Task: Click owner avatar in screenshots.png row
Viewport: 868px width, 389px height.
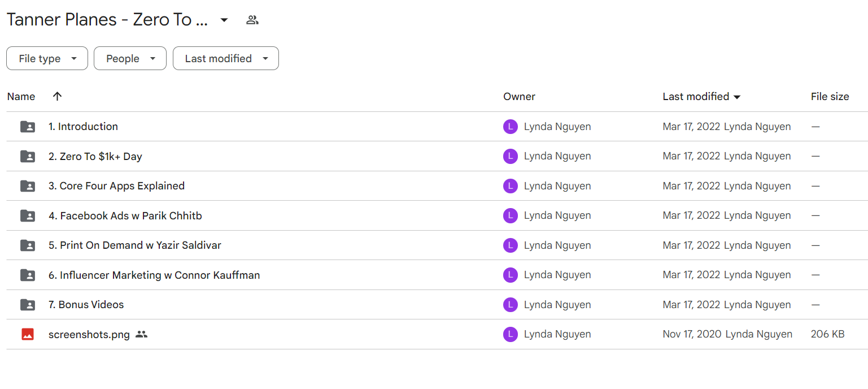Action: pyautogui.click(x=511, y=334)
